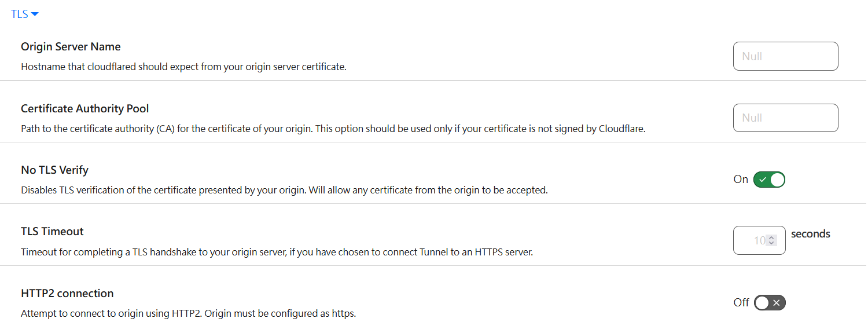Collapse the TLS section caret arrow
868x333 pixels.
point(35,14)
